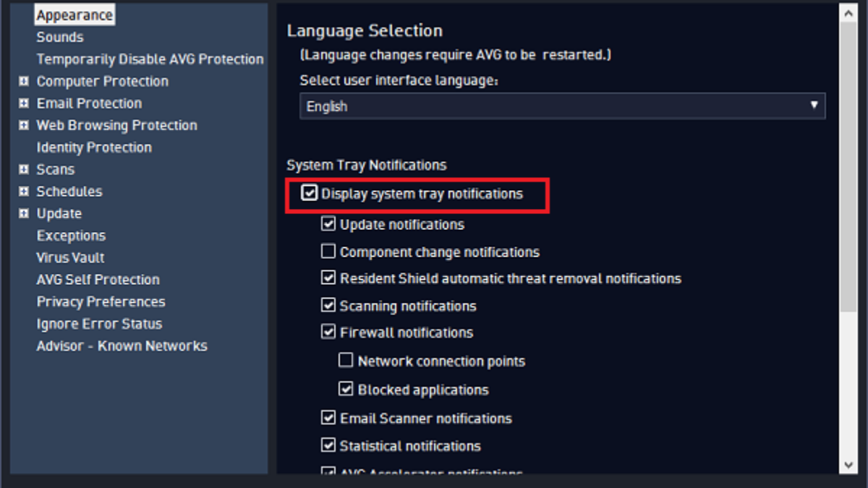868x488 pixels.
Task: Click the plus icon beside Scans
Action: [x=24, y=170]
